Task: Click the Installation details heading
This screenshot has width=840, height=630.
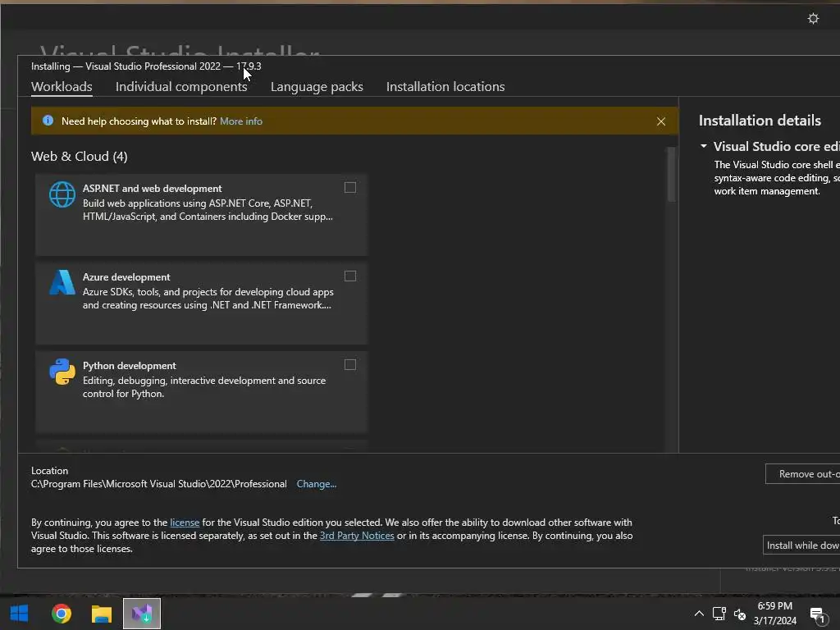Action: point(760,121)
